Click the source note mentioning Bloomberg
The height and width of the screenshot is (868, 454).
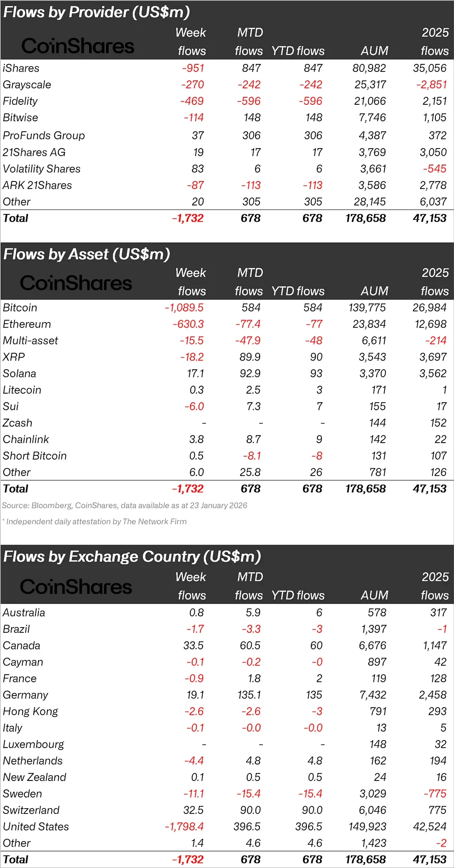pos(125,505)
